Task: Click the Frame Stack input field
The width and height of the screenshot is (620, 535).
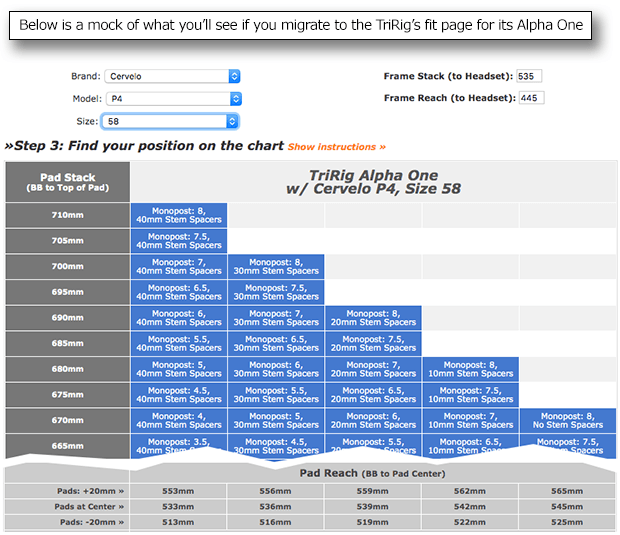Action: [529, 76]
